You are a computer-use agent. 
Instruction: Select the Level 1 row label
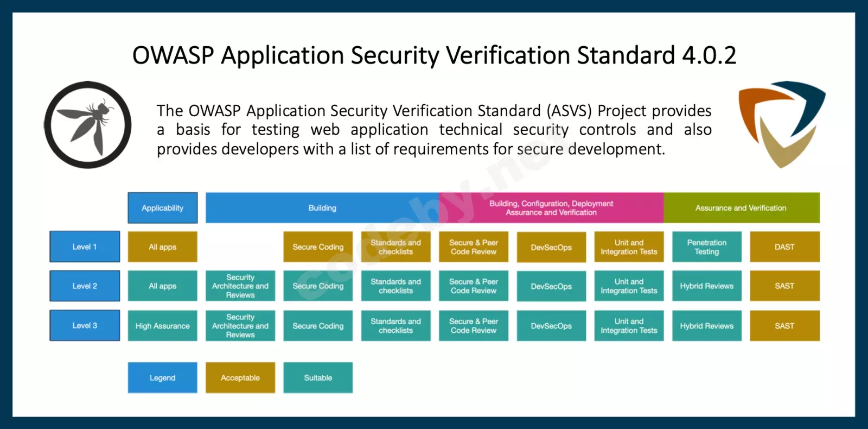click(x=85, y=247)
